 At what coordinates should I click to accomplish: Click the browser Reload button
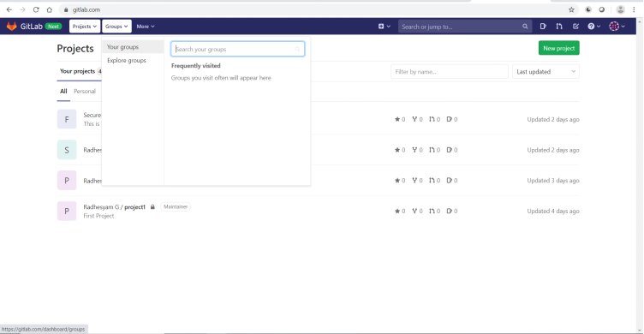point(36,9)
